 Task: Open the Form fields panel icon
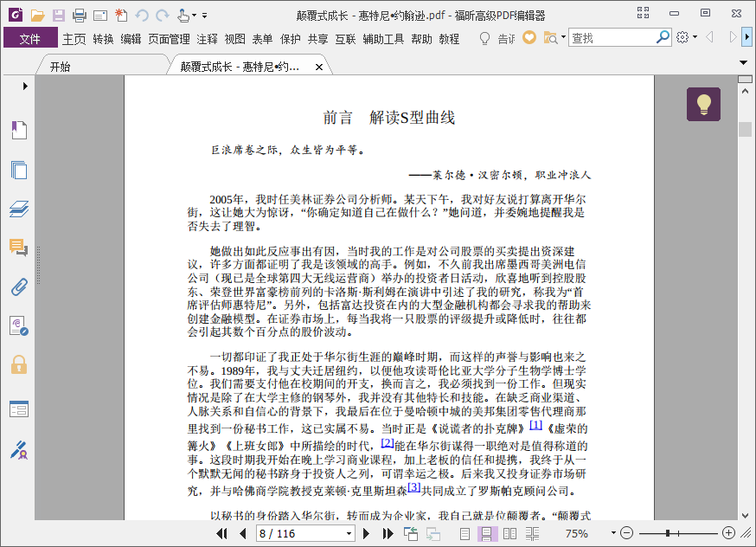pyautogui.click(x=19, y=409)
